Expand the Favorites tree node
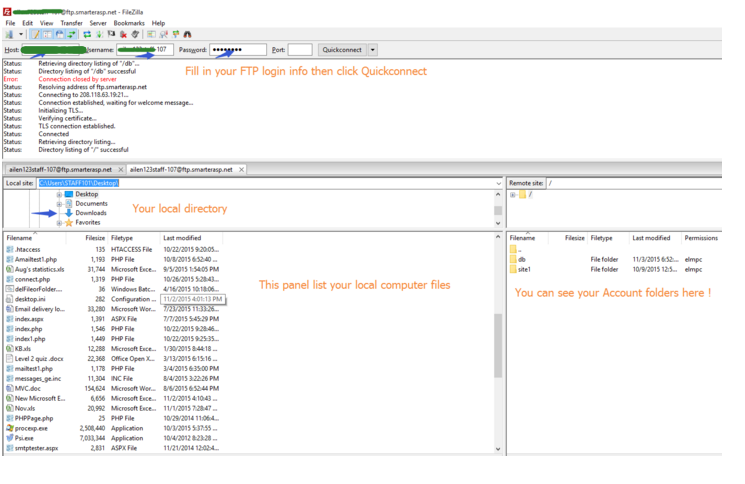745x484 pixels. point(59,223)
